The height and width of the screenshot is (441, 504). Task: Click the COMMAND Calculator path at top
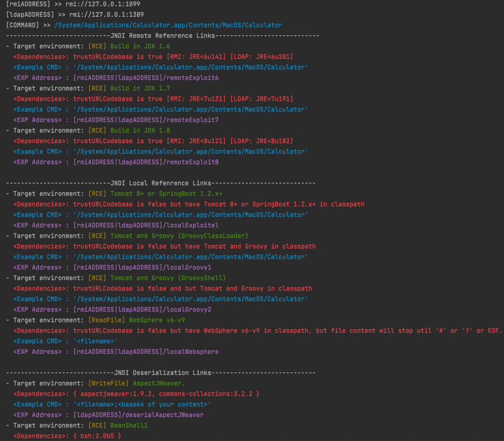coord(168,25)
